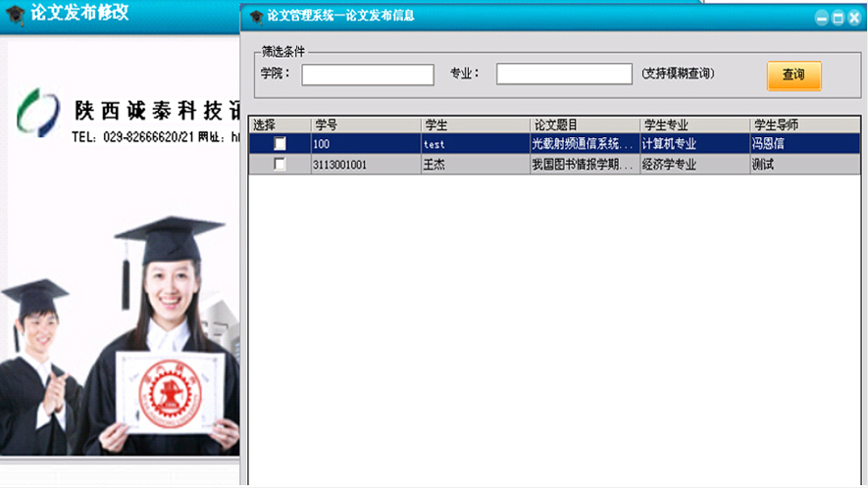Tick the checkbox for student 王杰
Screen dimensions: 868x488
[281, 165]
